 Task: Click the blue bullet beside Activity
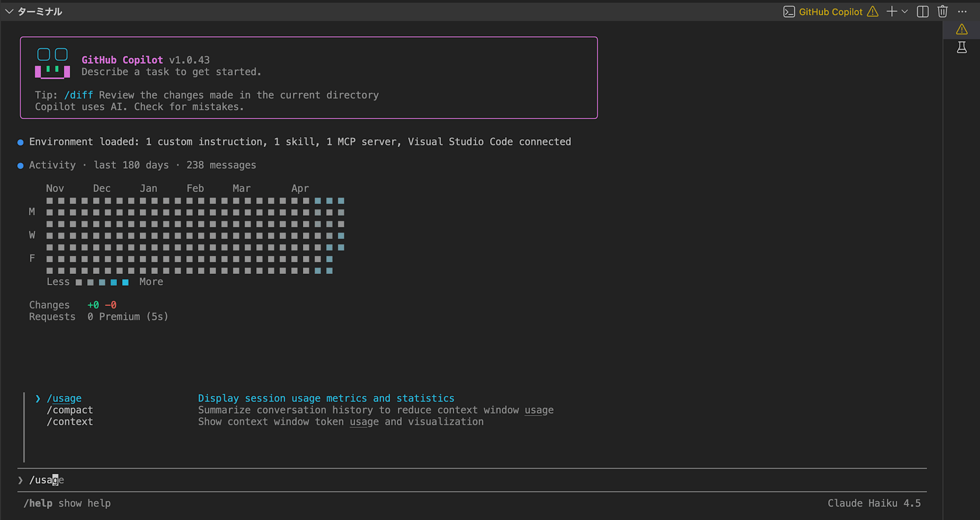[21, 166]
